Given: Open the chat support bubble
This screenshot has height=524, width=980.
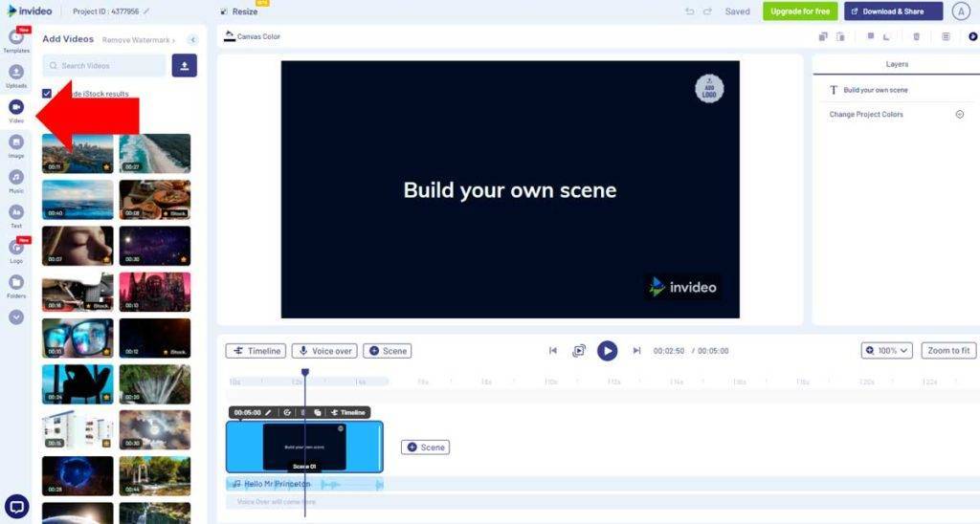Looking at the screenshot, I should pos(17,507).
